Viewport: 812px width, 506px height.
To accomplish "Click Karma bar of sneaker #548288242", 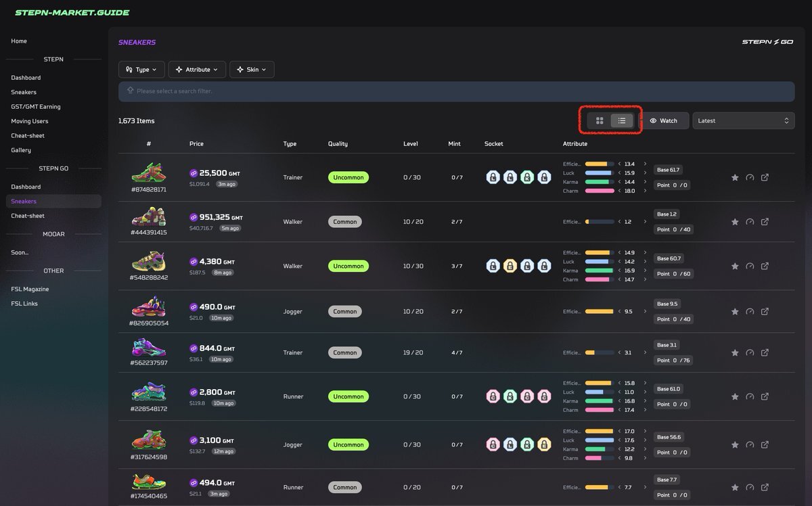I will pyautogui.click(x=600, y=271).
